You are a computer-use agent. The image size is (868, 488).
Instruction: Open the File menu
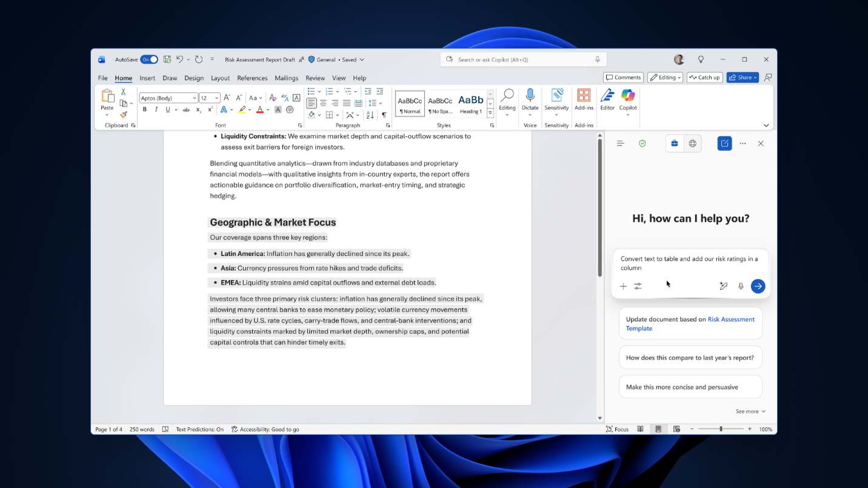click(103, 78)
